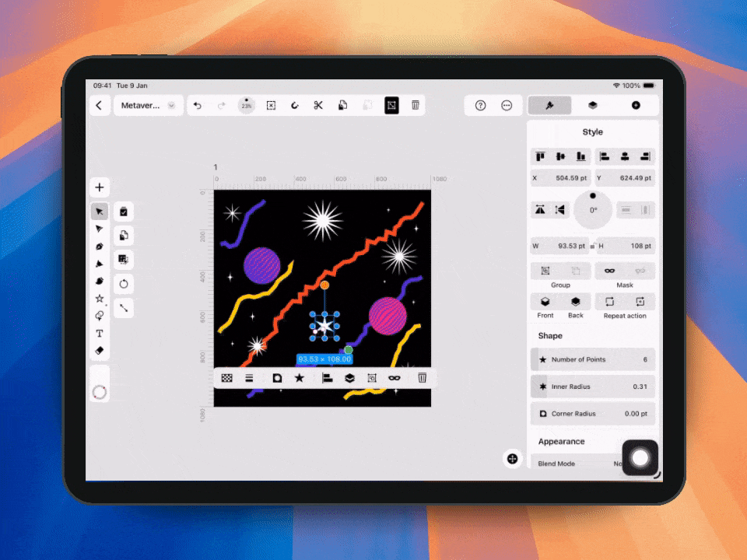Open the star points option in context bar
Viewport: 747px width, 560px height.
(x=299, y=378)
